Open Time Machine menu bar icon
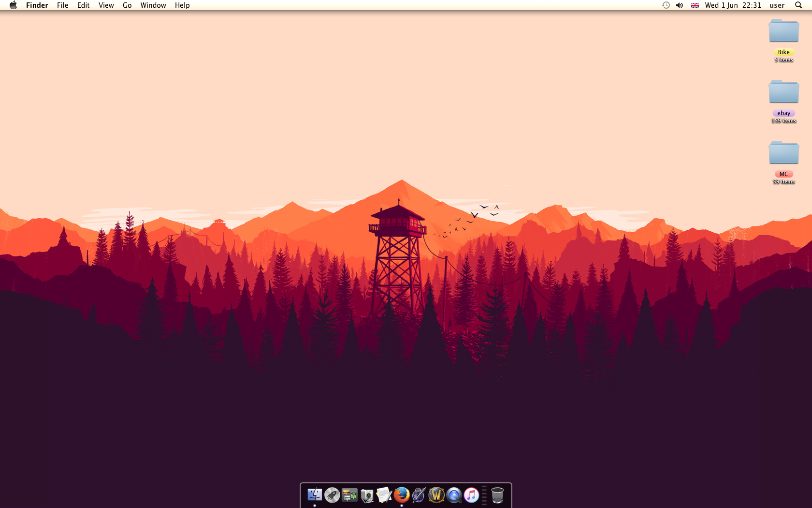The width and height of the screenshot is (812, 508). tap(666, 5)
